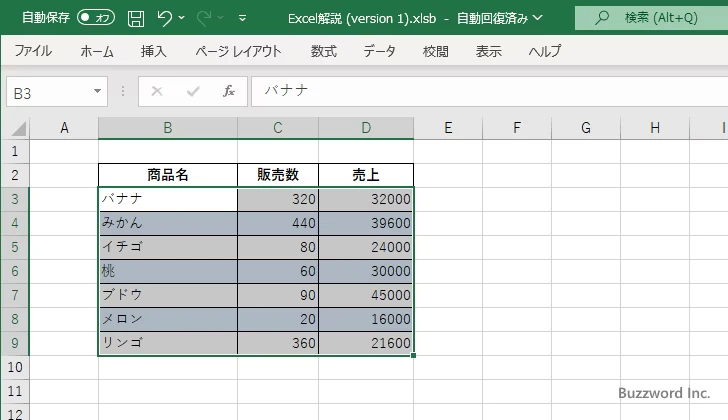The height and width of the screenshot is (420, 728).
Task: Click the cell with value 45000
Action: point(366,295)
